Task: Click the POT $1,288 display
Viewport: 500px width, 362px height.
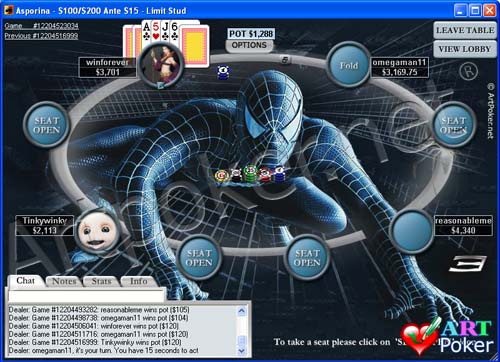Action: 251,34
